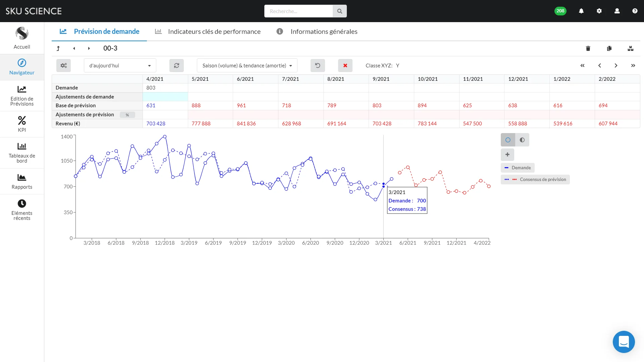The image size is (644, 362).
Task: Focus the Recherche search field
Action: [x=299, y=11]
